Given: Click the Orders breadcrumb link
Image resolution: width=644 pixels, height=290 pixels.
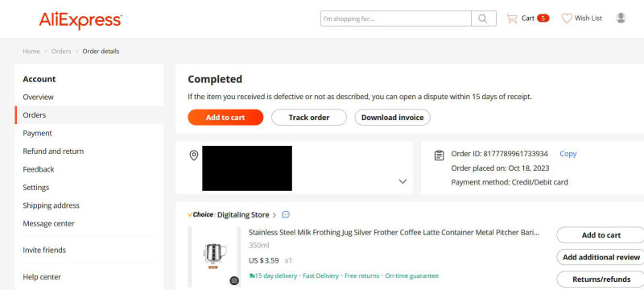Looking at the screenshot, I should point(61,52).
